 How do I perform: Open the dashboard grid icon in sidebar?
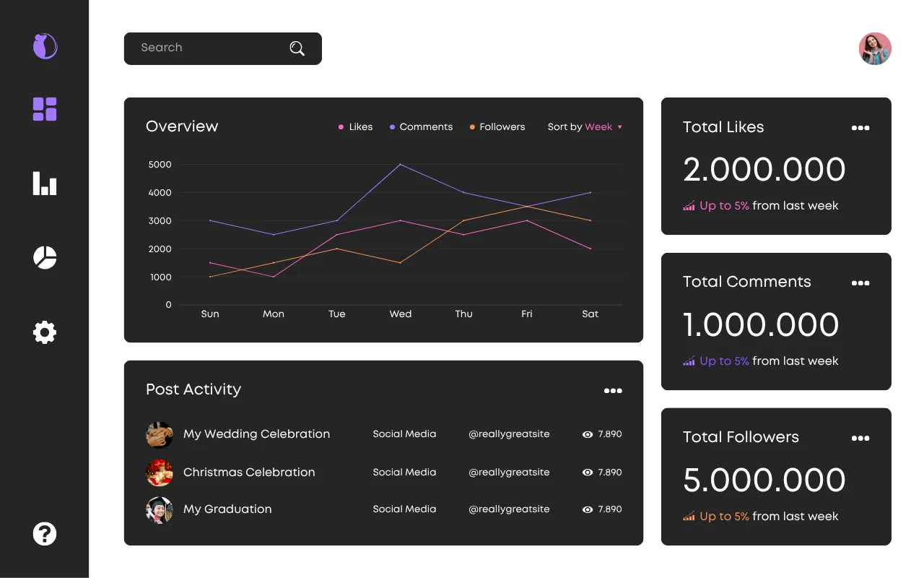pos(45,109)
